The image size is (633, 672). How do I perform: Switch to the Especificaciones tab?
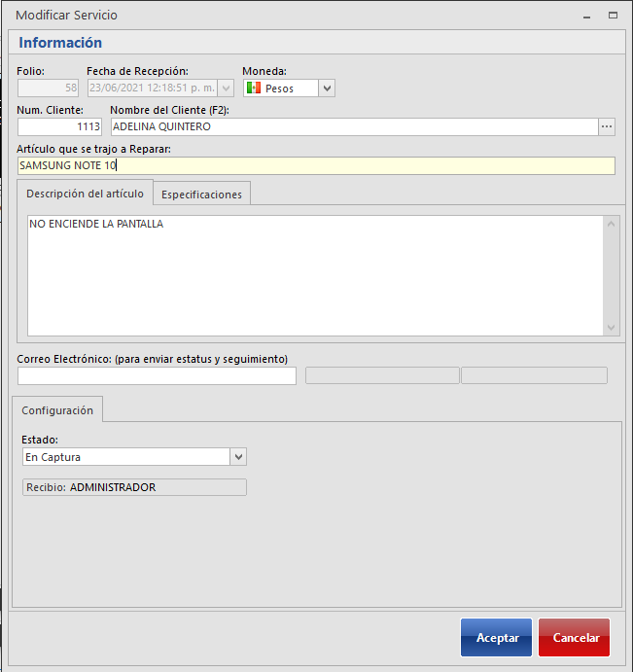pos(201,195)
